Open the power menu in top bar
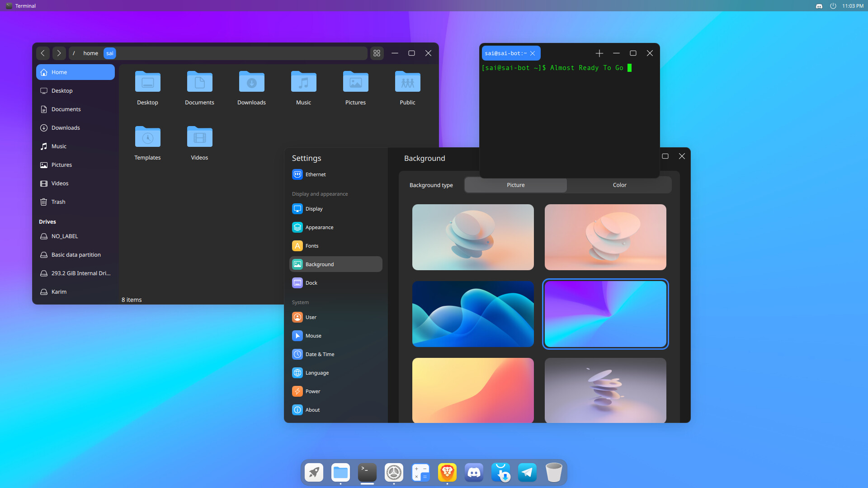 pos(833,6)
